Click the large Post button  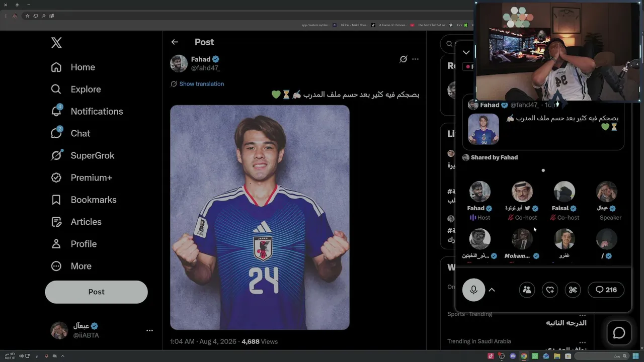click(x=96, y=292)
